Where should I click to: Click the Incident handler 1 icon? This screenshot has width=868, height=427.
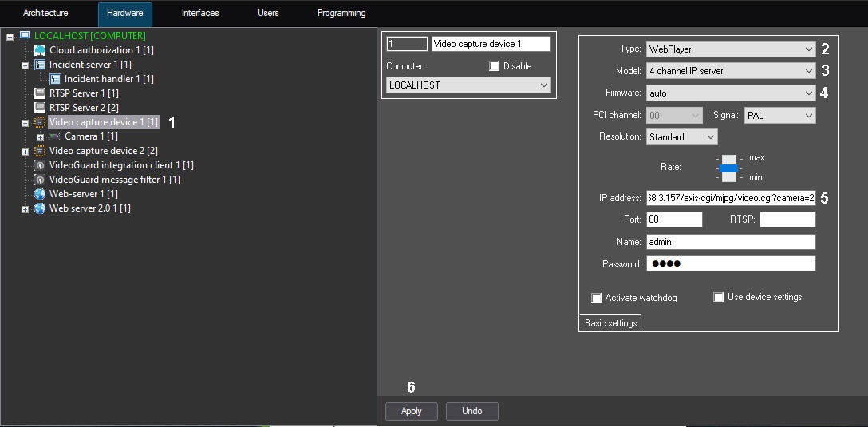(55, 79)
